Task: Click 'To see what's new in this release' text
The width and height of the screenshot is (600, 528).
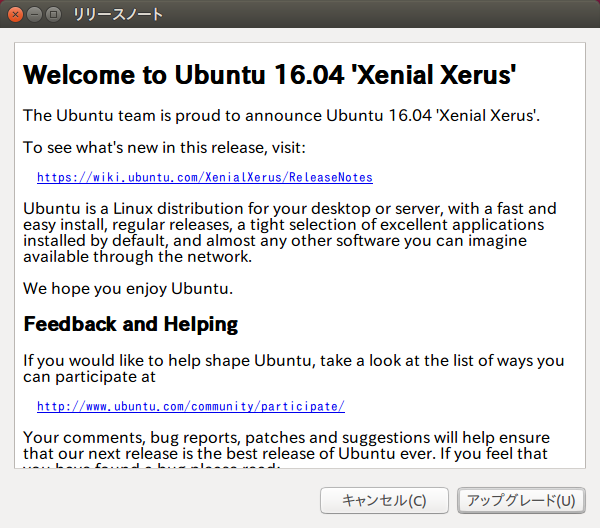Action: [164, 148]
